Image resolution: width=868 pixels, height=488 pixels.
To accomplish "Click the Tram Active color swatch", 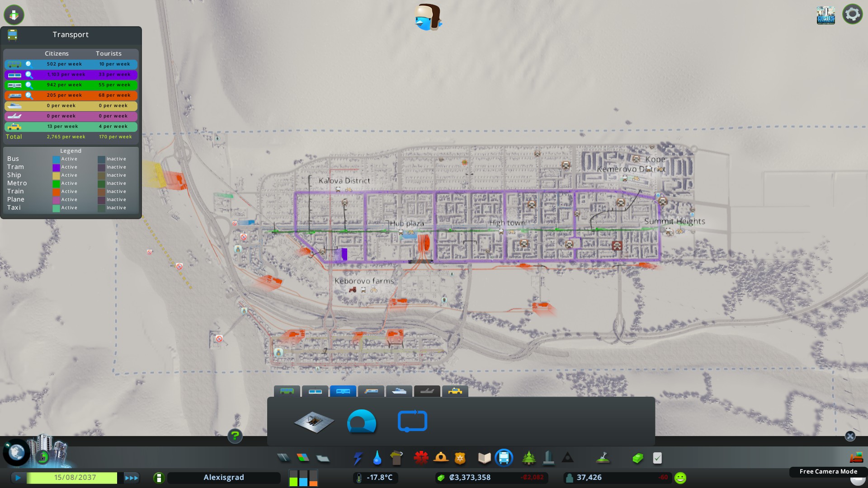I will coord(56,167).
